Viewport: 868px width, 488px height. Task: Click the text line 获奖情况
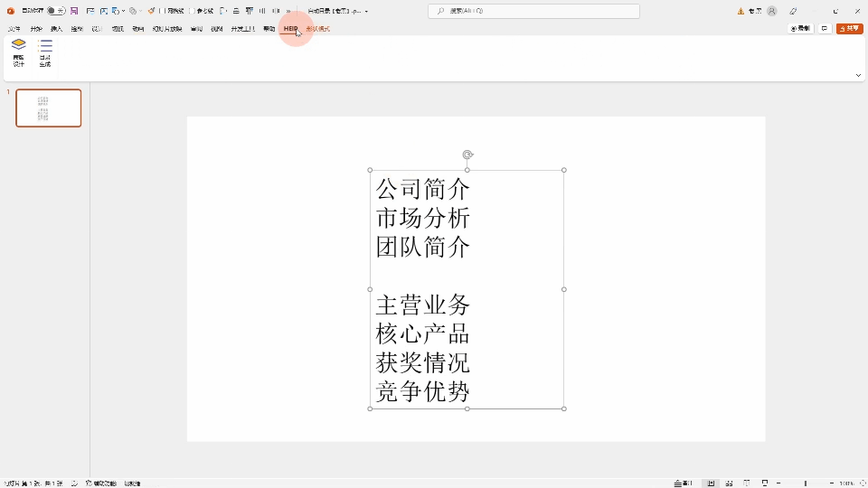tap(423, 363)
